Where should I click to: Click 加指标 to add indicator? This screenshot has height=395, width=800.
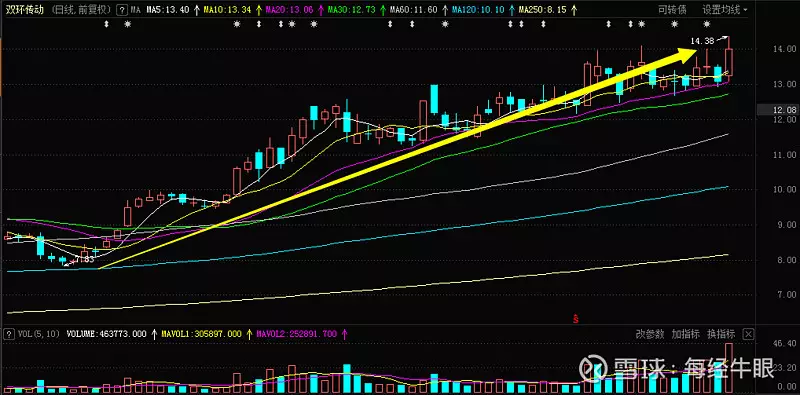pyautogui.click(x=685, y=335)
